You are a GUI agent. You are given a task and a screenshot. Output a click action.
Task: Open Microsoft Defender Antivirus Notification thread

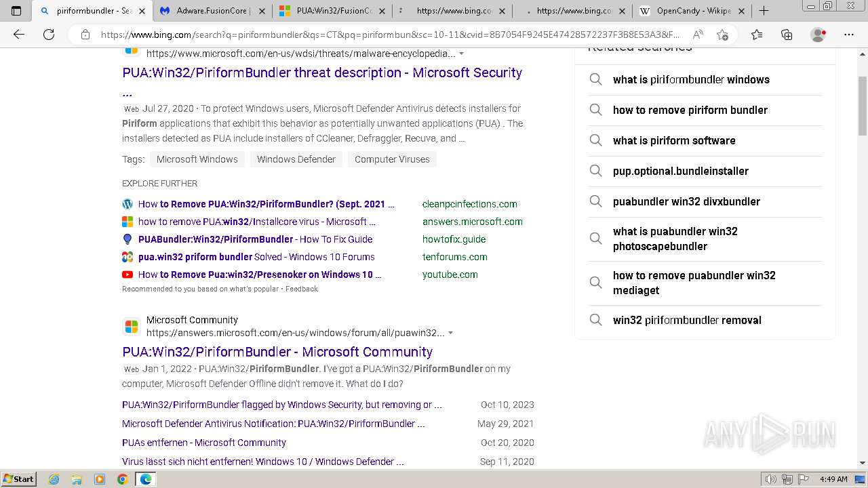tap(273, 424)
